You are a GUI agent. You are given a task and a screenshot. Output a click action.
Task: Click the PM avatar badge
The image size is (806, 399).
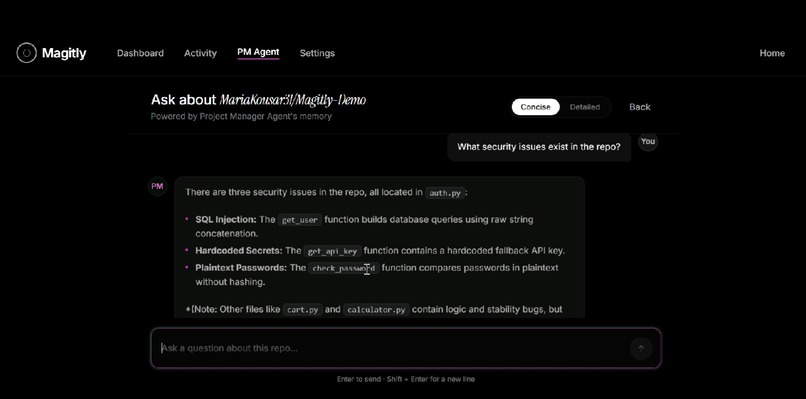tap(157, 186)
